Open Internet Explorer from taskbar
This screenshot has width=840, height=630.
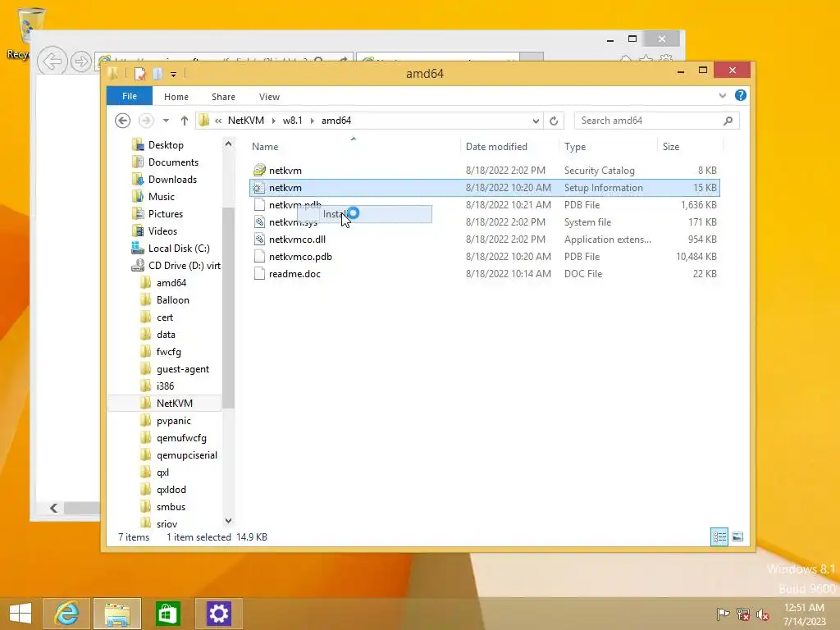tap(67, 613)
